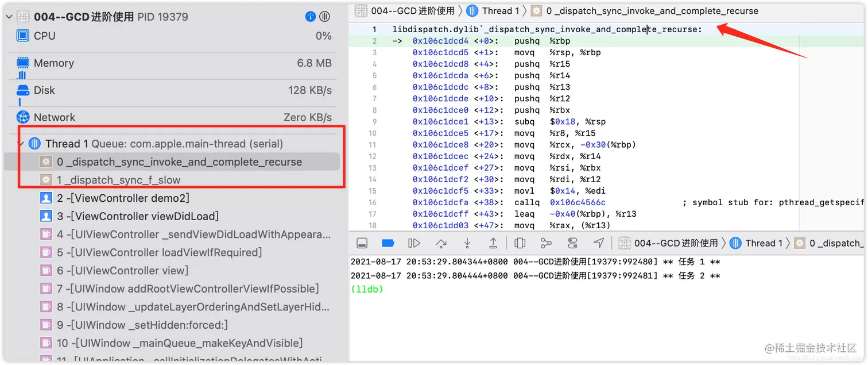Select frame 8 _updateLayerOrderingAndSetLayerHidden
Image resolution: width=868 pixels, height=365 pixels.
(172, 307)
